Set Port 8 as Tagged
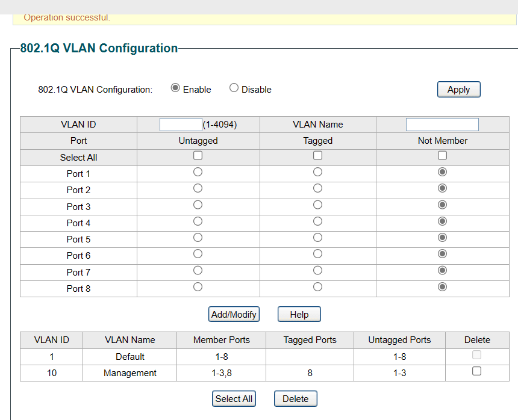Image resolution: width=518 pixels, height=420 pixels. [318, 287]
